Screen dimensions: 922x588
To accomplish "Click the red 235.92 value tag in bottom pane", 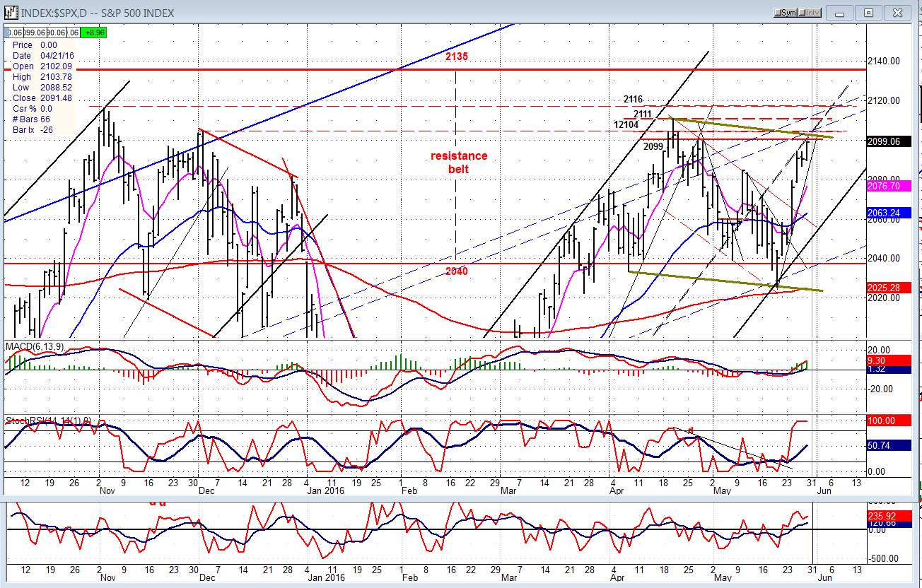I will [x=889, y=515].
